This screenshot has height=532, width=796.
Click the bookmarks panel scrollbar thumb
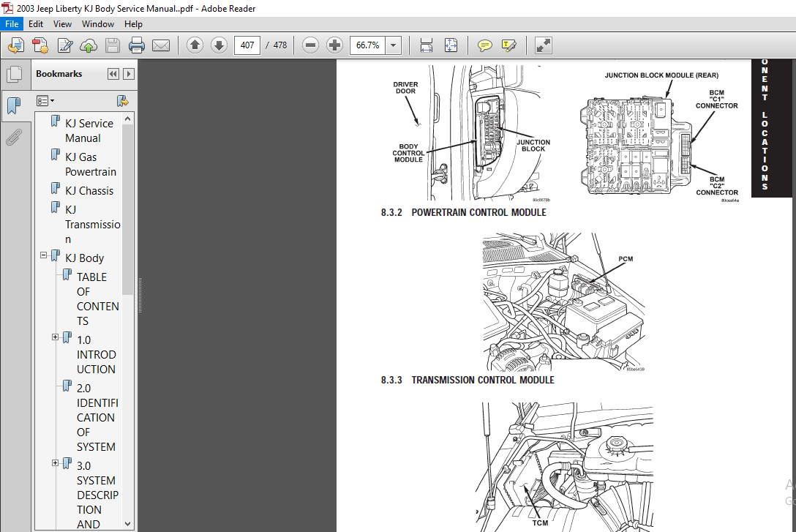[127, 209]
